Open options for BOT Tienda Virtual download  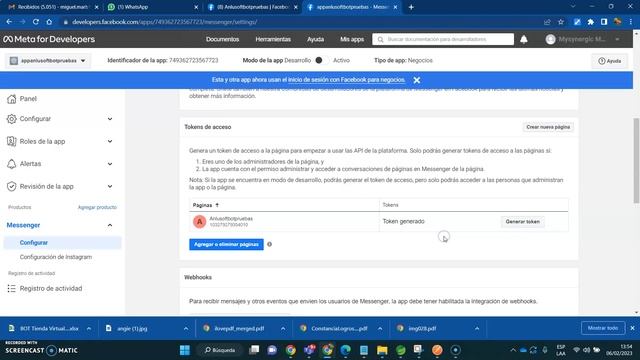tap(89, 328)
